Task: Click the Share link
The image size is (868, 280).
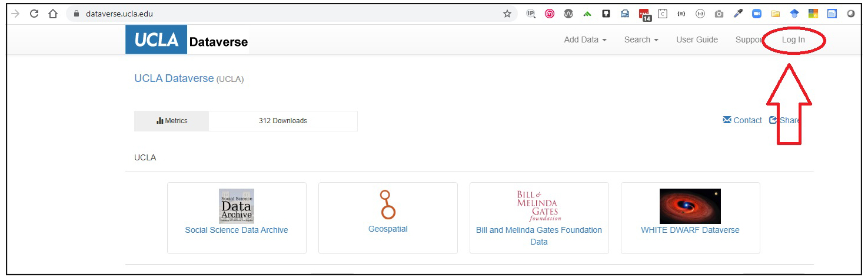Action: 784,120
